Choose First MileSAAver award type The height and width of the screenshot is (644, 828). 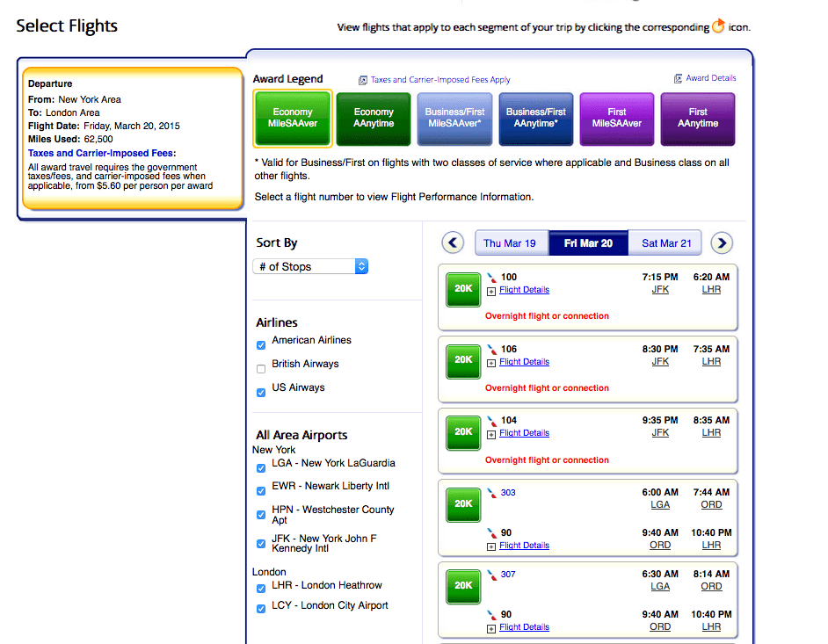coord(617,119)
